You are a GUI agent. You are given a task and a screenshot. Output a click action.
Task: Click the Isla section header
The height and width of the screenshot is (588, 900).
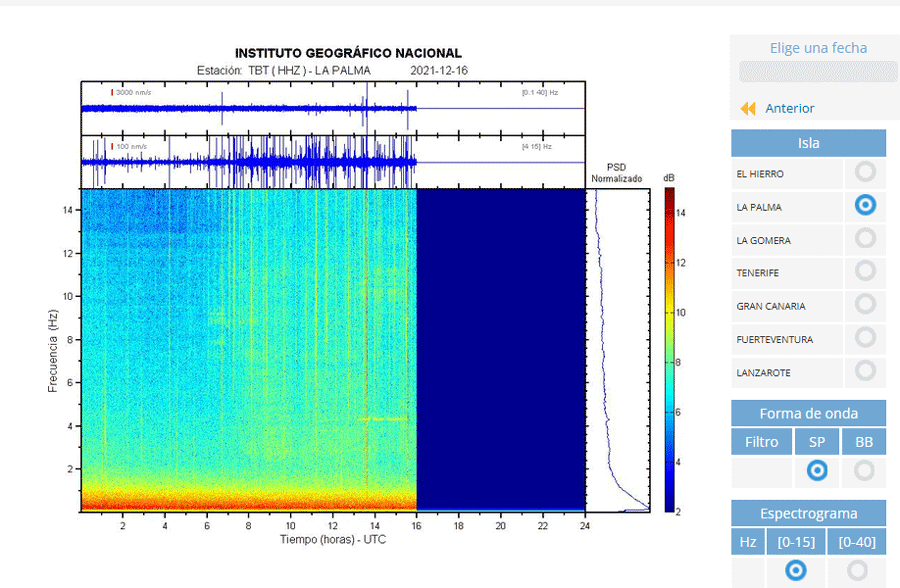(808, 143)
